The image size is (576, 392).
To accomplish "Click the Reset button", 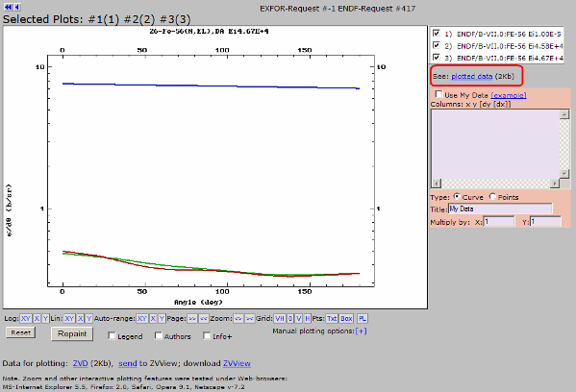I will coord(20,332).
